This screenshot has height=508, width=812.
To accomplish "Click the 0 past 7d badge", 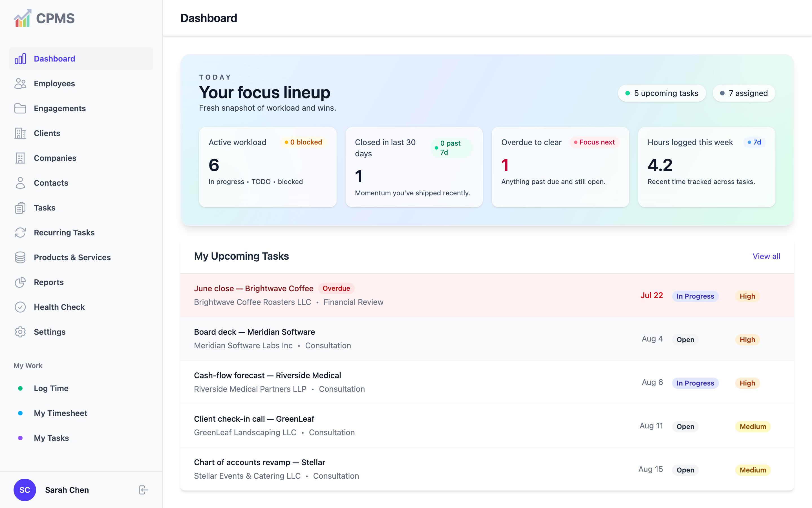I will [x=451, y=148].
